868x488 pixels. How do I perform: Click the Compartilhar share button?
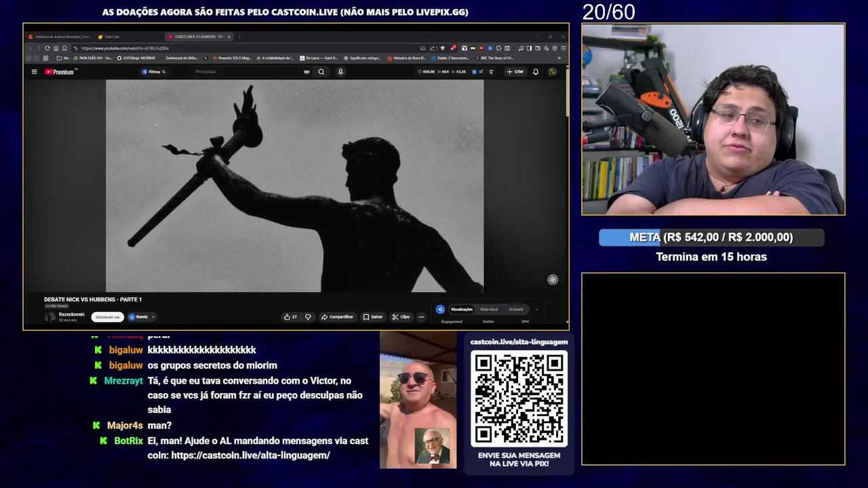pyautogui.click(x=337, y=317)
